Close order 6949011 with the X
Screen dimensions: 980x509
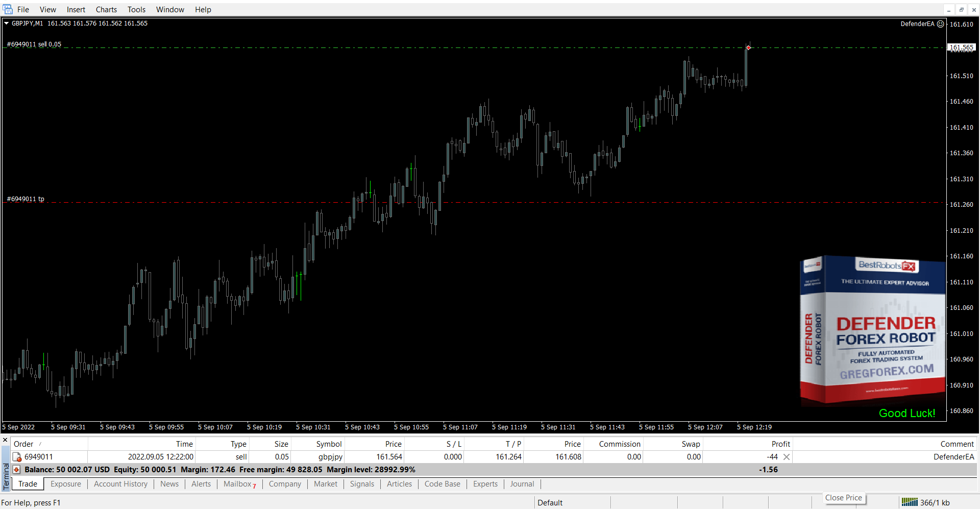tap(787, 457)
